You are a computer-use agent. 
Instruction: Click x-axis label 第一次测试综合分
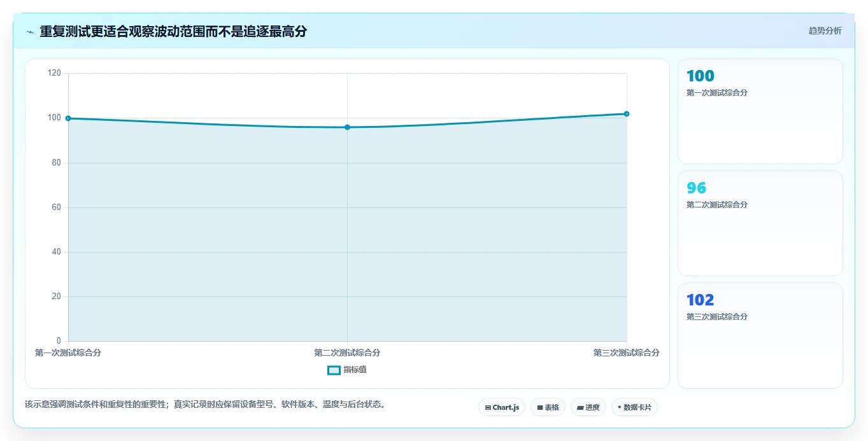[68, 353]
